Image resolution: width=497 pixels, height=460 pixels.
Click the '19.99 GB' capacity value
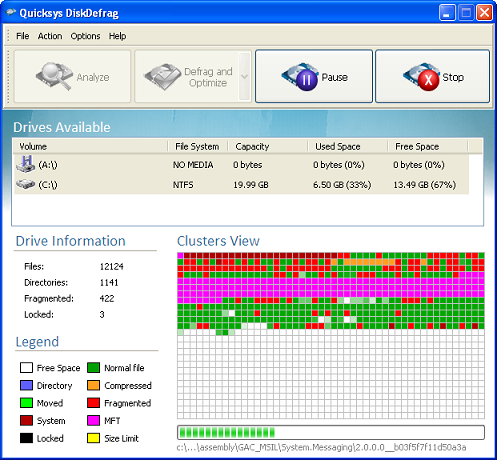pos(251,185)
